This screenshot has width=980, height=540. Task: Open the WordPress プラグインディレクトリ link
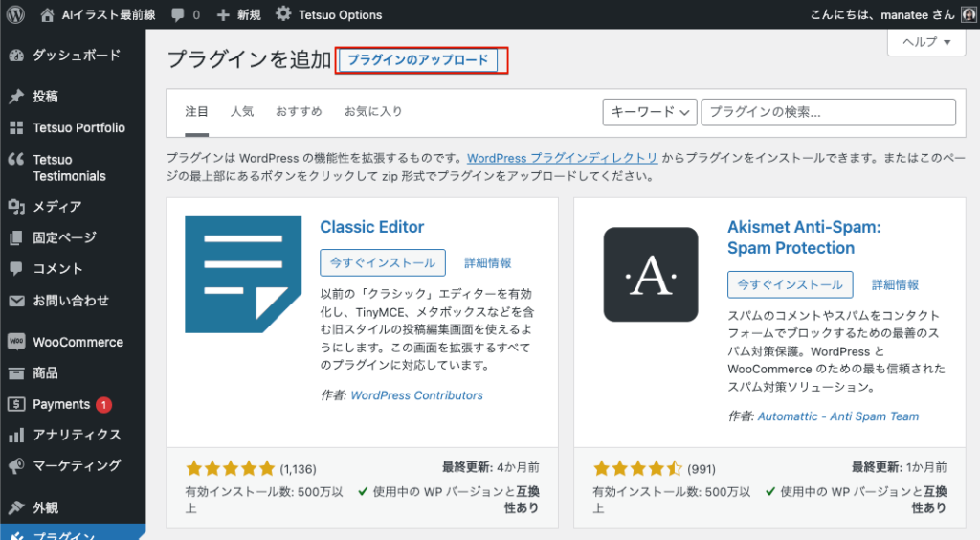[562, 158]
